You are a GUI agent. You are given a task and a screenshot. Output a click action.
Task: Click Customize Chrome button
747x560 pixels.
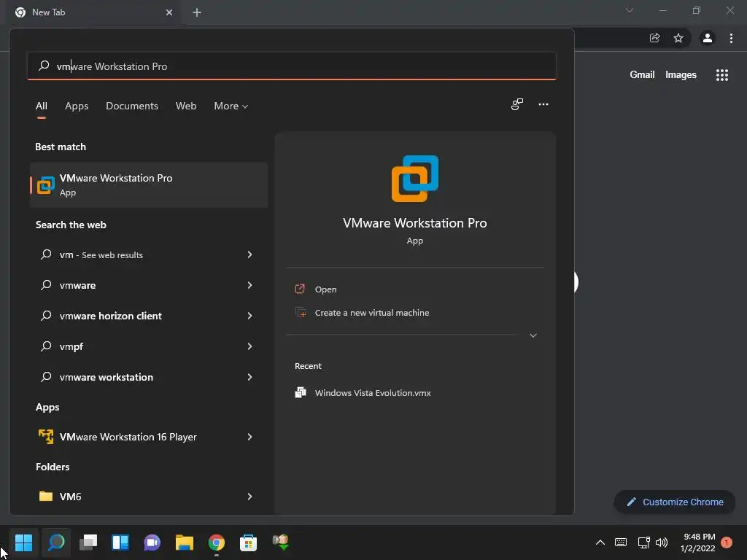point(674,502)
